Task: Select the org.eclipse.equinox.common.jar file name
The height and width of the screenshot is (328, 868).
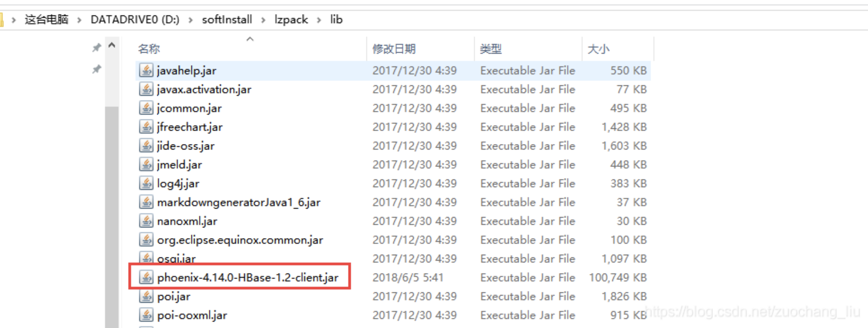Action: [x=240, y=240]
